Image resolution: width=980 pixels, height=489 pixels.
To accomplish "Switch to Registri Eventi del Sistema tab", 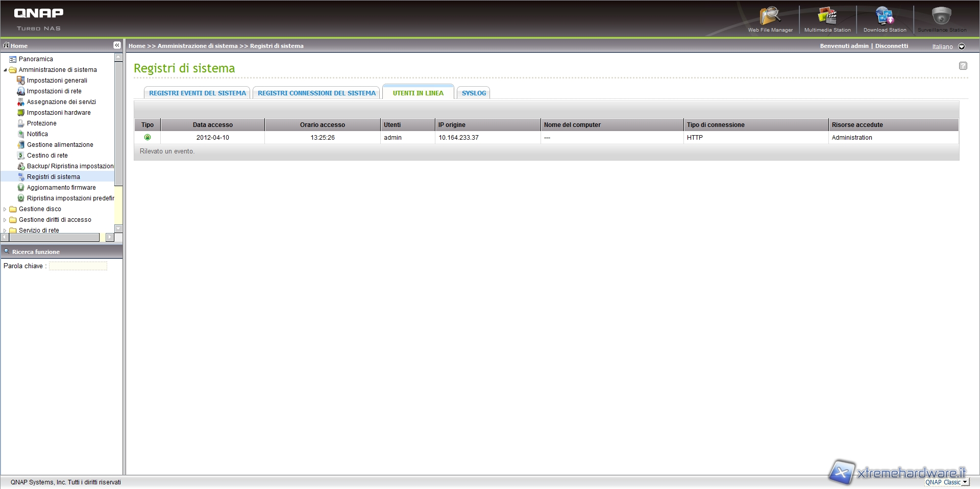I will tap(197, 93).
